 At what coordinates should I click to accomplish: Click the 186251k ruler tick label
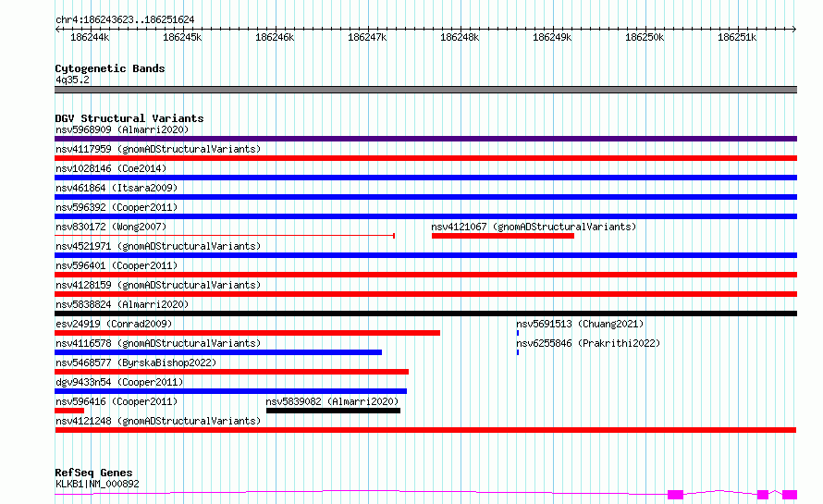(737, 37)
